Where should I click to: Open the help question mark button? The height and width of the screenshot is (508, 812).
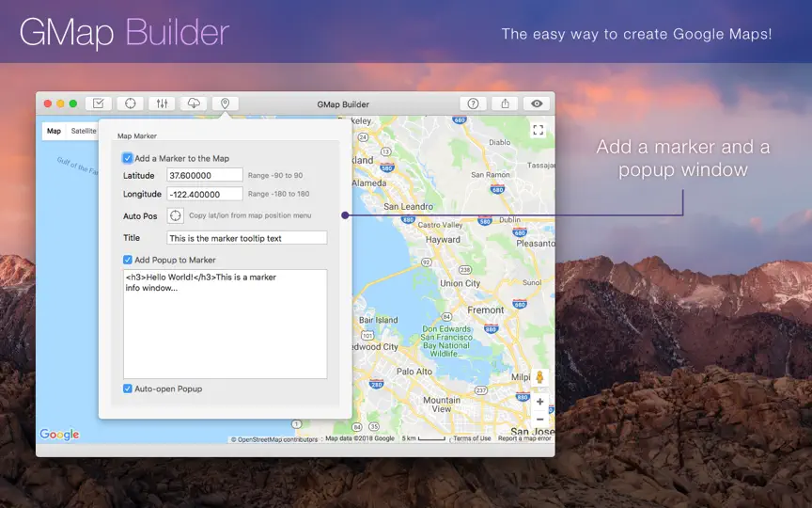(473, 103)
